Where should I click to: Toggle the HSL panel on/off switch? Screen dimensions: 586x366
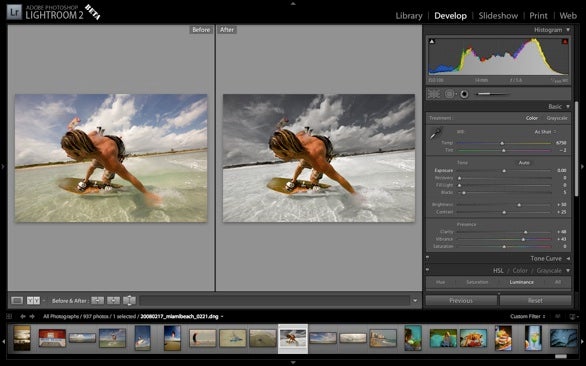pos(428,270)
